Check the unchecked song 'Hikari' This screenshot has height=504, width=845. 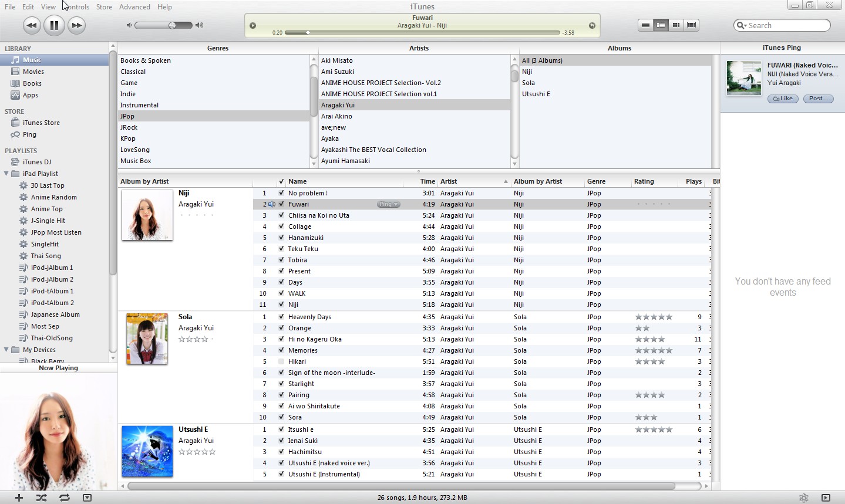[x=281, y=361]
